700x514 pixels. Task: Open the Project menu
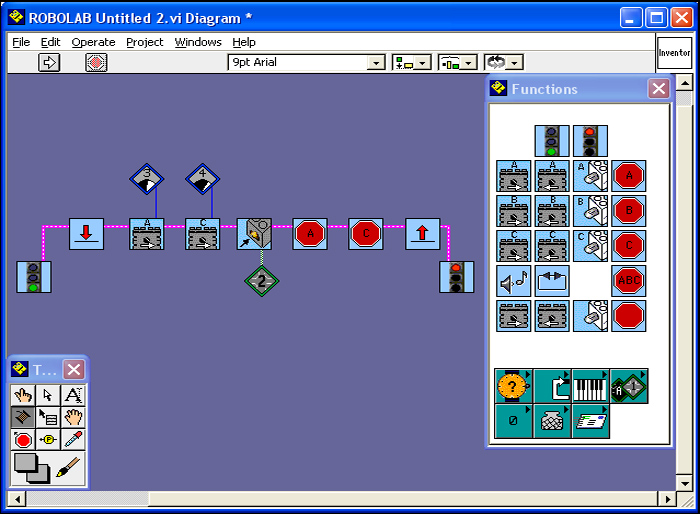144,42
